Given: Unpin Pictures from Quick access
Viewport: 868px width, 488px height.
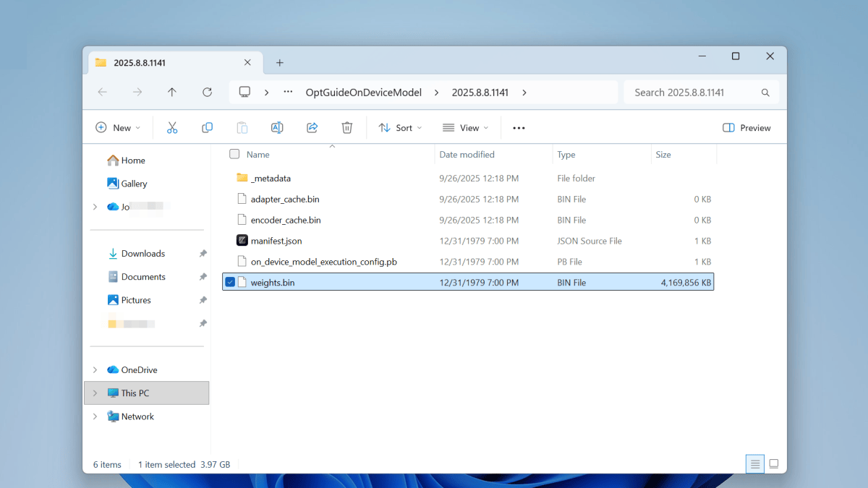Looking at the screenshot, I should pyautogui.click(x=203, y=300).
